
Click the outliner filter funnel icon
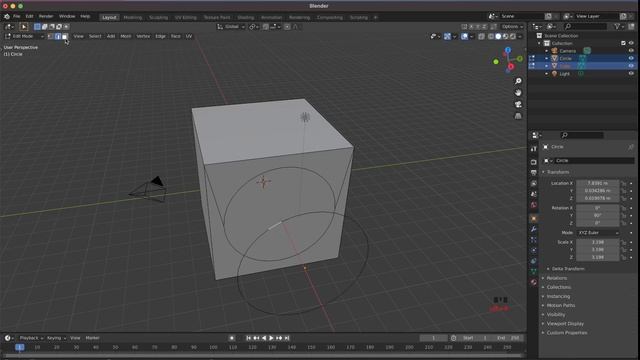[617, 27]
